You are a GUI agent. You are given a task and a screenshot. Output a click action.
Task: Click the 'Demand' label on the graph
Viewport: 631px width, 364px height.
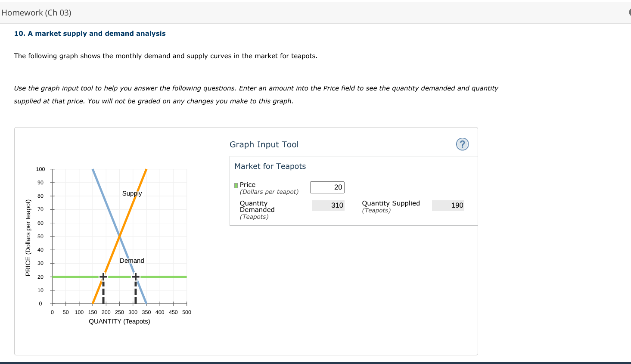coord(132,261)
